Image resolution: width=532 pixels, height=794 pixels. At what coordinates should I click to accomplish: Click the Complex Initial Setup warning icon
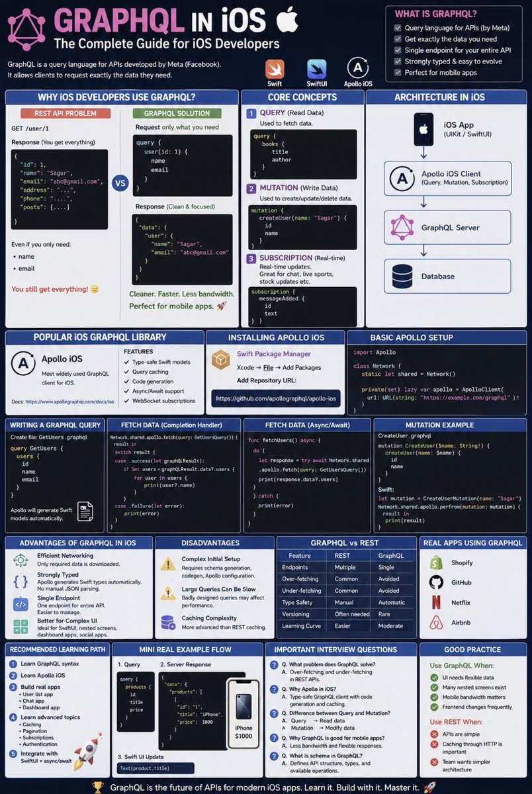[169, 564]
